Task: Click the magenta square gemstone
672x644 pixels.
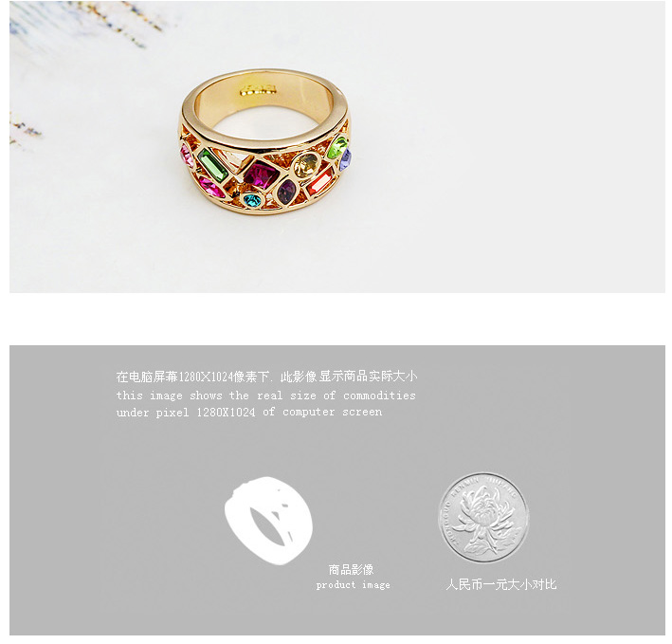Action: tap(263, 175)
